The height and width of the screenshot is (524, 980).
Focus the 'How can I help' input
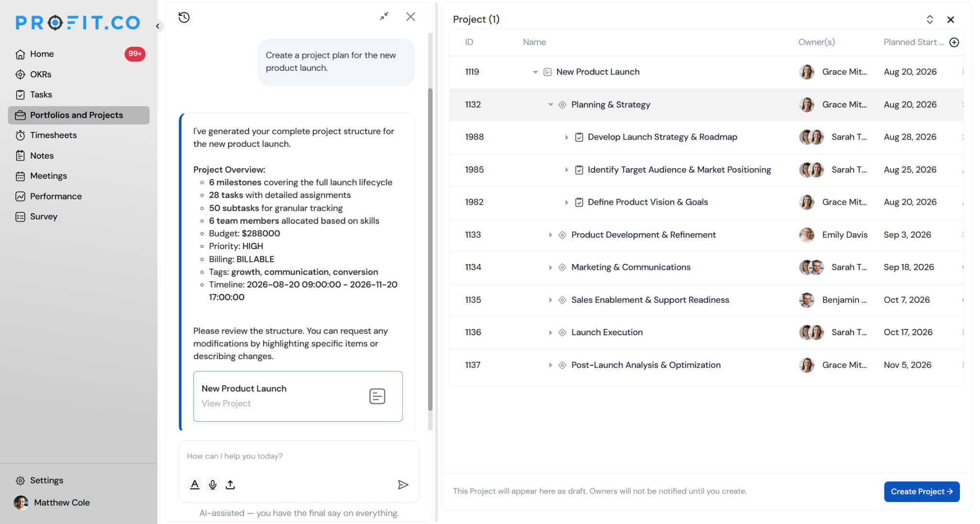click(299, 457)
